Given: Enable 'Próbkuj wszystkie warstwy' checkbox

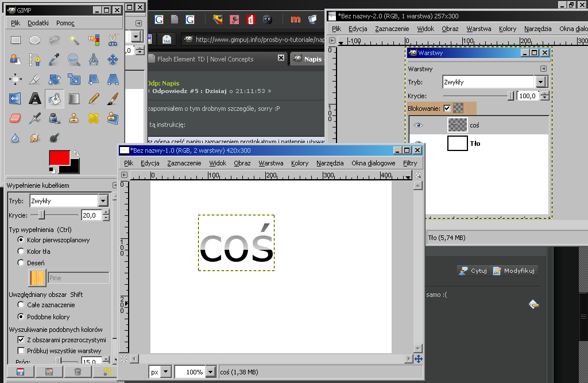Looking at the screenshot, I should (21, 350).
